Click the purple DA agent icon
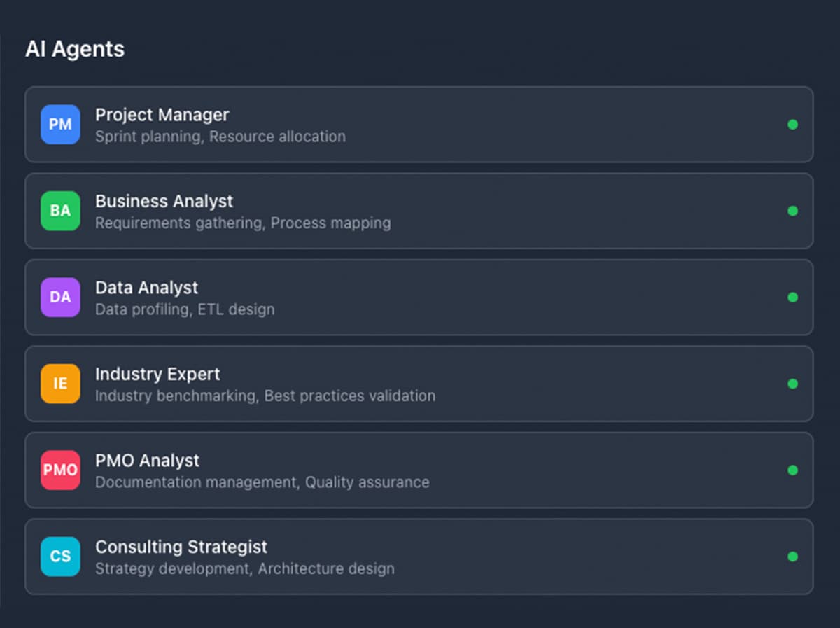The width and height of the screenshot is (840, 628). pyautogui.click(x=60, y=297)
